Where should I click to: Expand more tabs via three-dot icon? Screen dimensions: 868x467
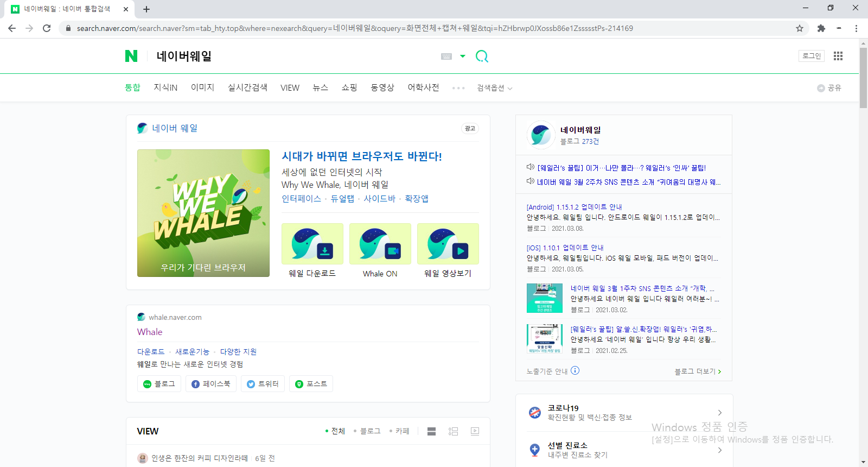(x=458, y=88)
